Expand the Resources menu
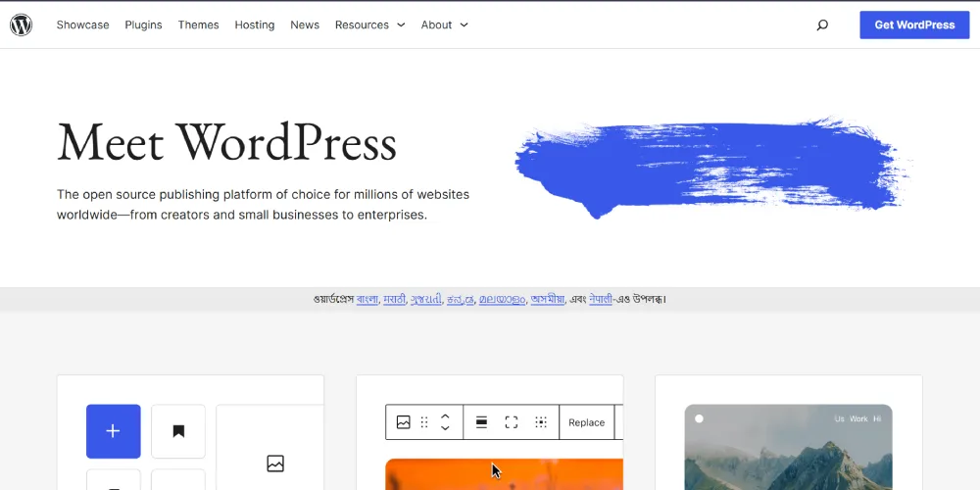980x490 pixels. click(370, 25)
